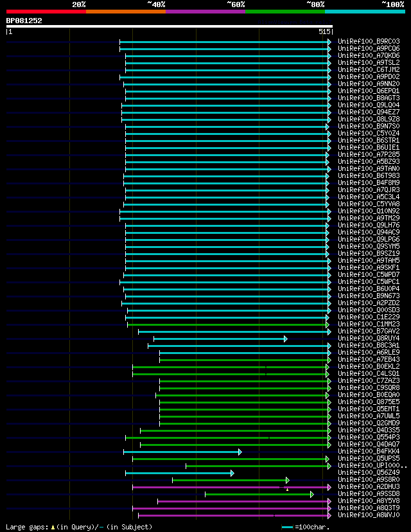Click the UniRef100_Q10N92 label
Image resolution: width=411 pixels, height=532 pixels.
369,211
